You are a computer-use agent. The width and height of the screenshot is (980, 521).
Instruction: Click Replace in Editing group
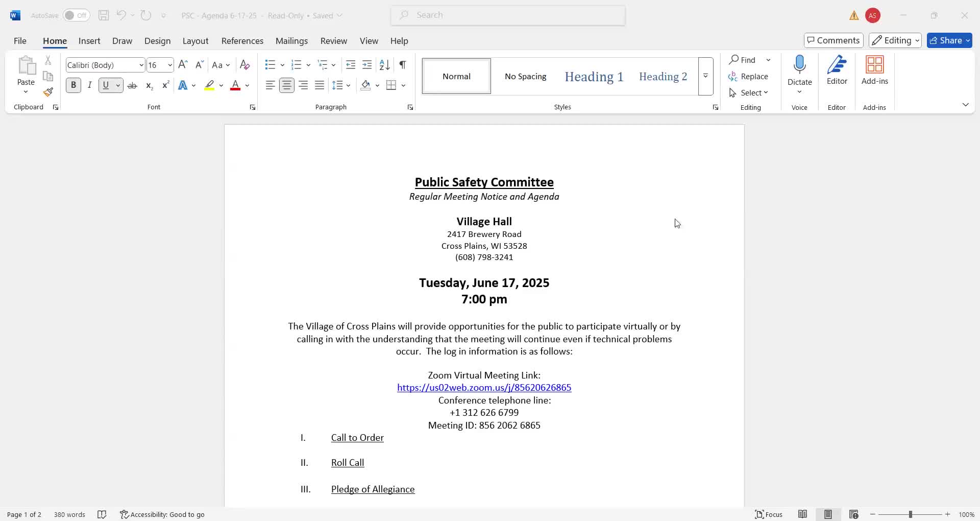[749, 76]
